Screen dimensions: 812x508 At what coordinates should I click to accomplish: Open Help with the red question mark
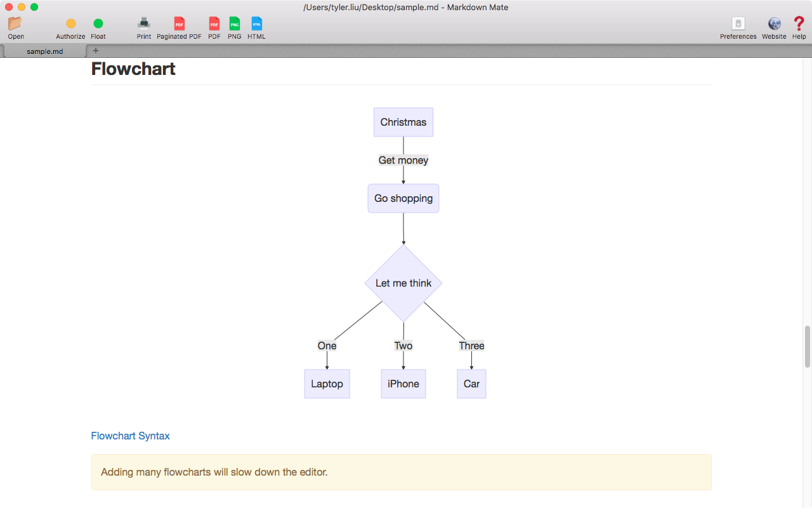[799, 23]
